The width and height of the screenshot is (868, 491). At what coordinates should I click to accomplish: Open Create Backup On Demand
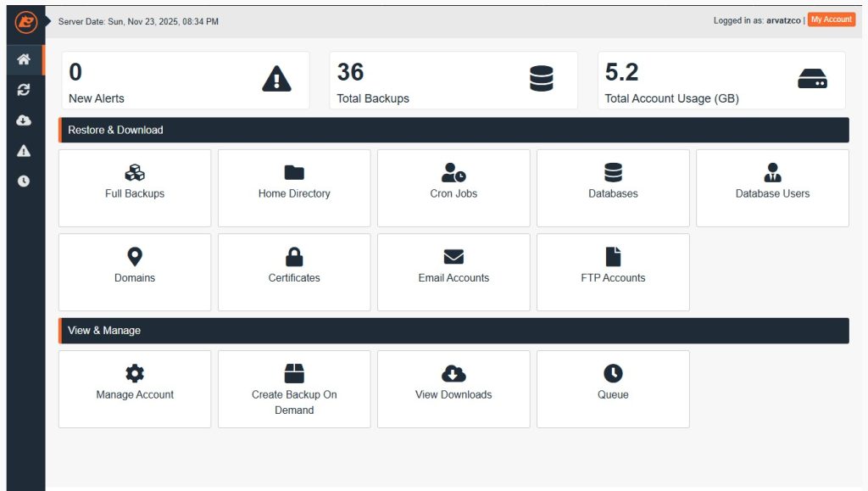click(293, 388)
